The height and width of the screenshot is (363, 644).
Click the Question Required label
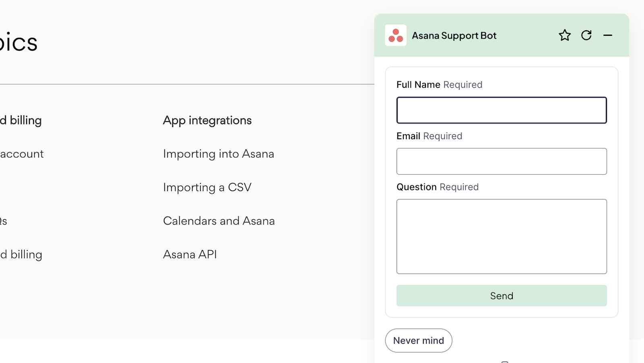pyautogui.click(x=438, y=187)
